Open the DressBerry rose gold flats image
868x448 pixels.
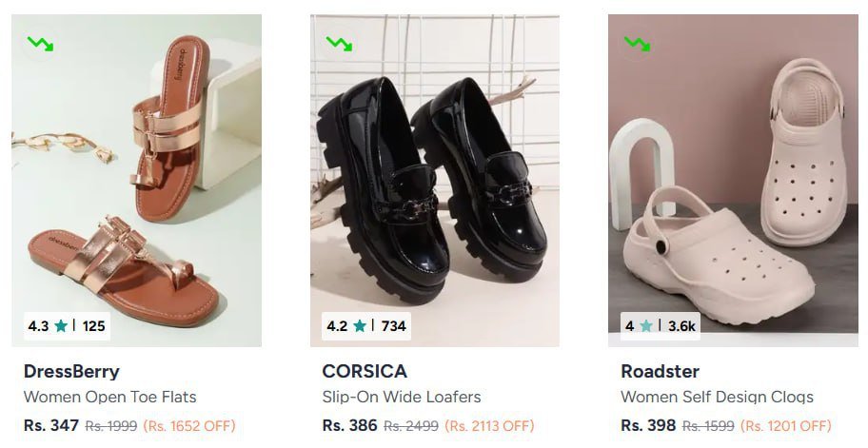(136, 181)
